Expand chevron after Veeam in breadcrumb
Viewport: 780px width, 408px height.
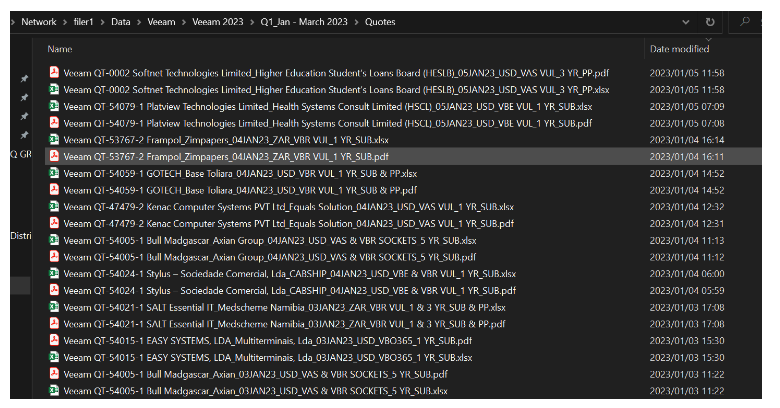click(x=184, y=22)
